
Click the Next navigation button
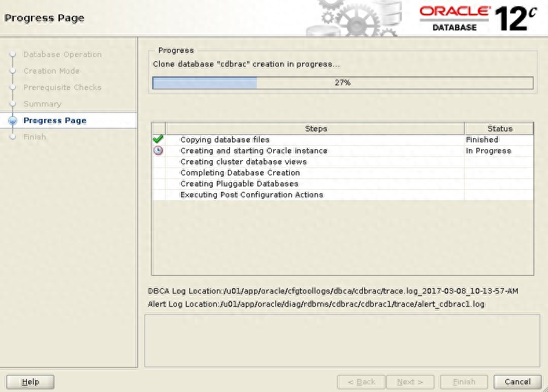[x=410, y=382]
